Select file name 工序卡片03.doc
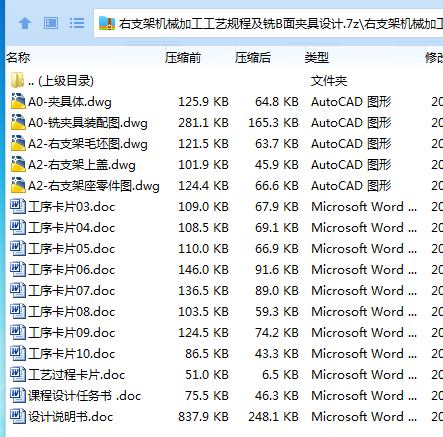443x437 pixels. click(x=72, y=207)
